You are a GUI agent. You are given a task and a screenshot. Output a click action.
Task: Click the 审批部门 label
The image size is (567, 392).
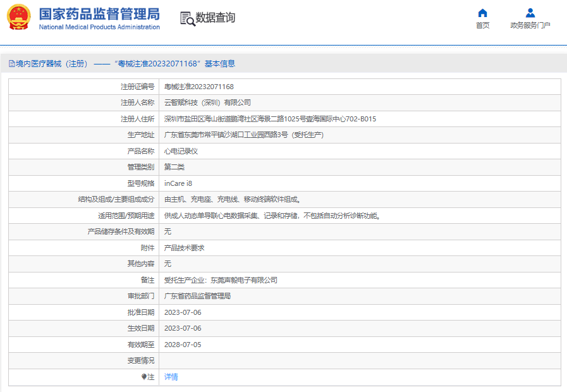pos(141,296)
